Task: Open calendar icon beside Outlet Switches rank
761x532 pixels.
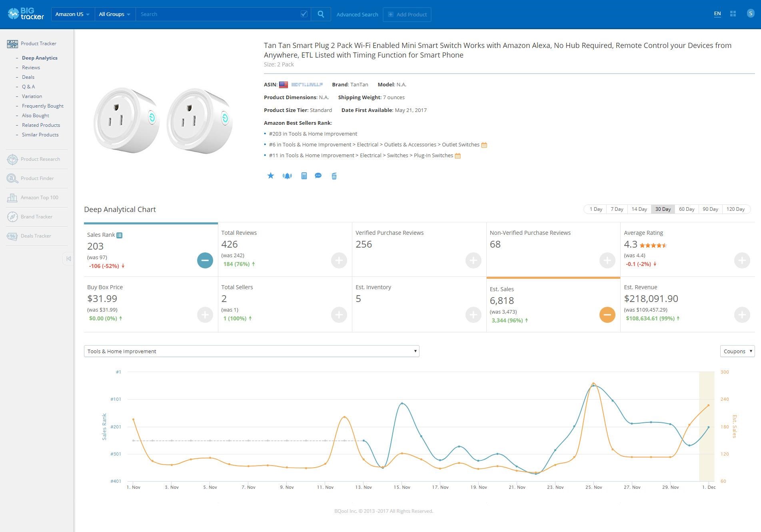Action: coord(484,145)
